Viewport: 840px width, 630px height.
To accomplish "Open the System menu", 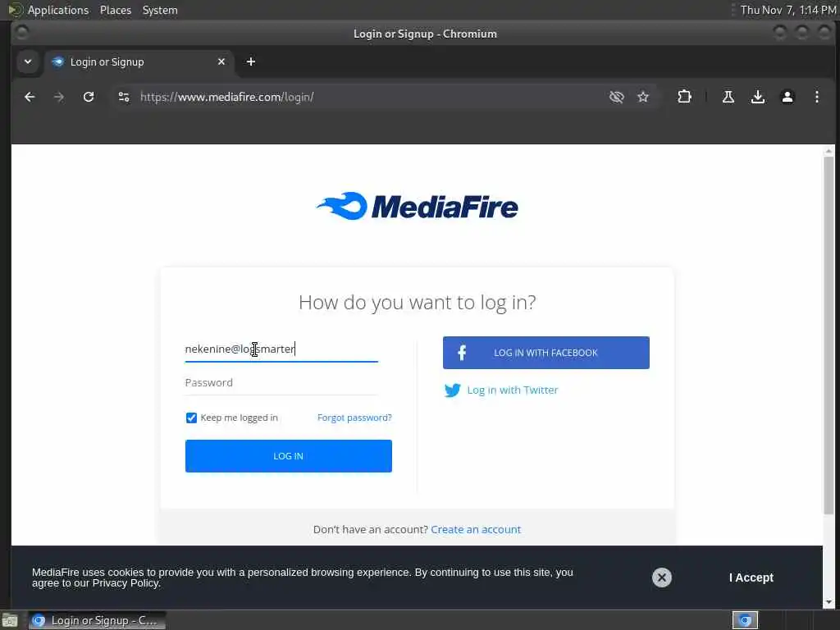I will tap(160, 10).
